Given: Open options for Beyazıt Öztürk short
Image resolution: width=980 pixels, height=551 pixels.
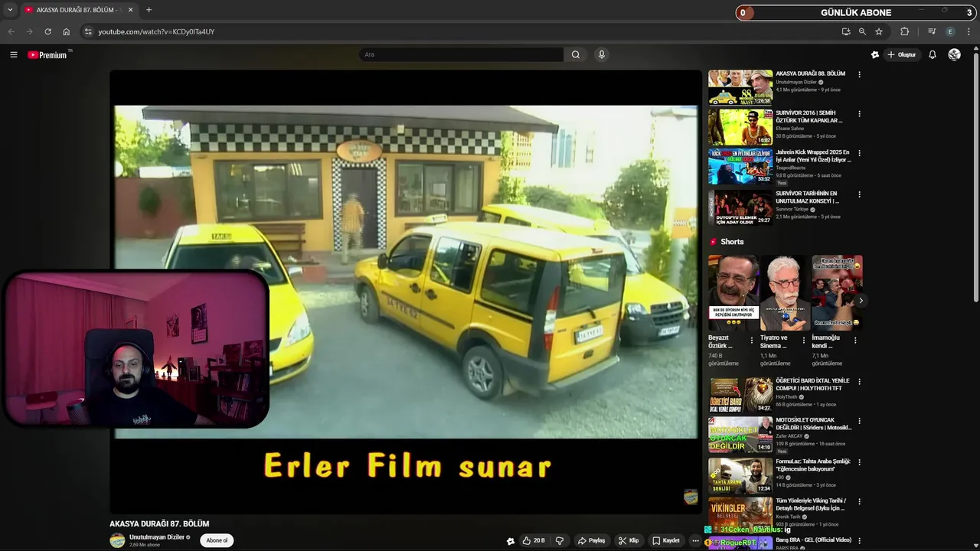Looking at the screenshot, I should coord(751,341).
